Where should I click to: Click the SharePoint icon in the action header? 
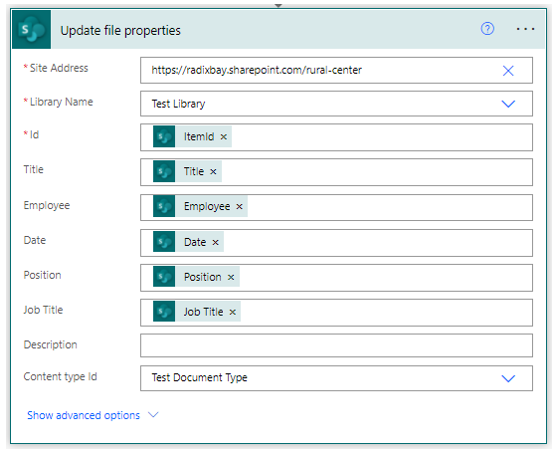[32, 29]
